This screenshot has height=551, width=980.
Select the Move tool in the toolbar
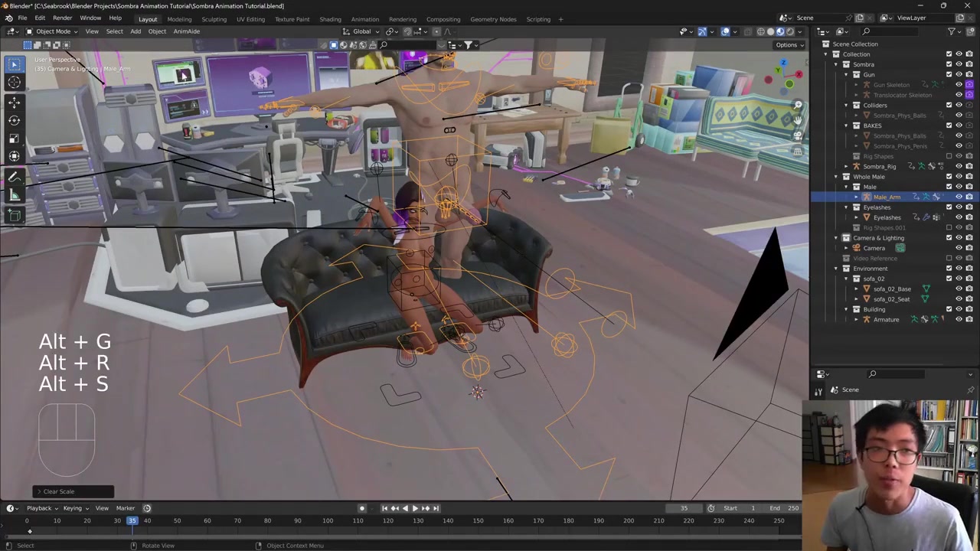click(x=14, y=101)
